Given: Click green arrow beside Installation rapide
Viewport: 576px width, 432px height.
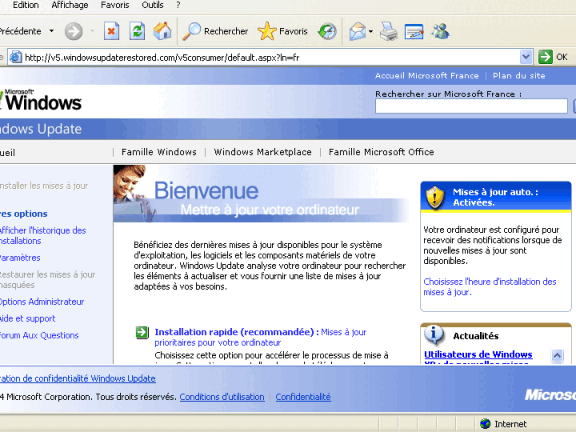Looking at the screenshot, I should pyautogui.click(x=142, y=332).
